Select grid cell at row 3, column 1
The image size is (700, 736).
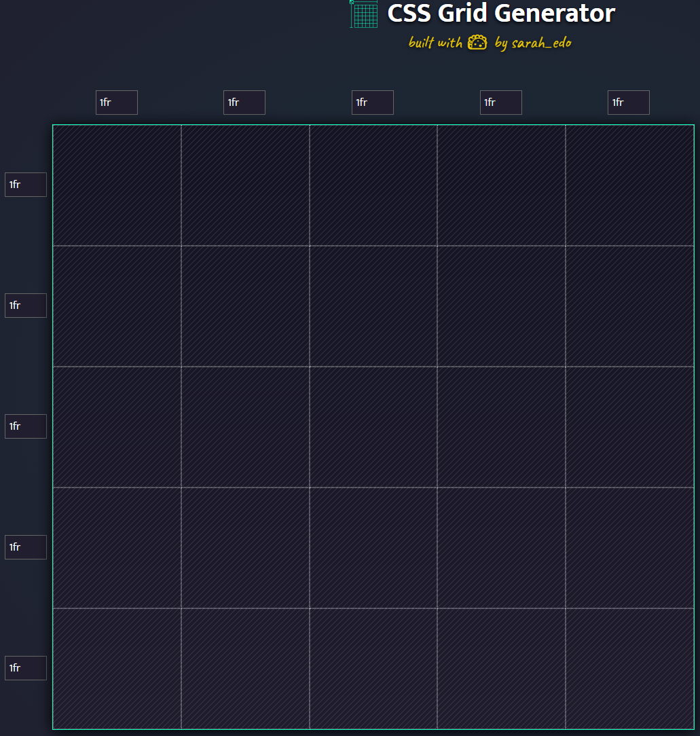117,427
